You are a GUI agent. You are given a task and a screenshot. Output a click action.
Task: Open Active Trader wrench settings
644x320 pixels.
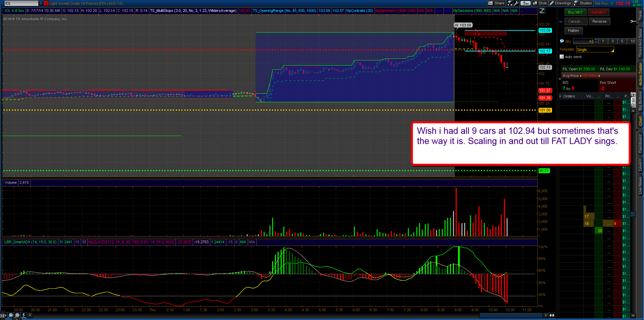(x=633, y=21)
